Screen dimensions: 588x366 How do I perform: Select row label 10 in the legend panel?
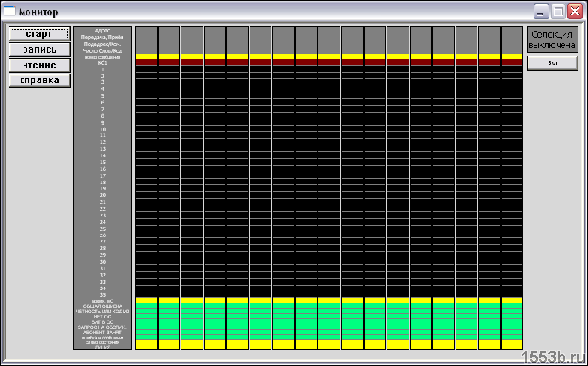tap(102, 130)
